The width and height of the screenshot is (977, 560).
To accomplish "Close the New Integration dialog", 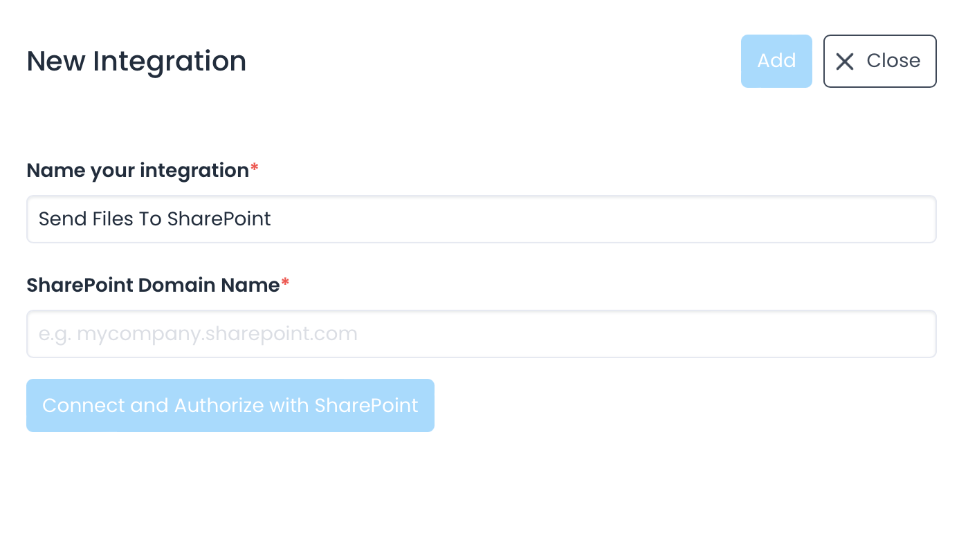I will 879,62.
